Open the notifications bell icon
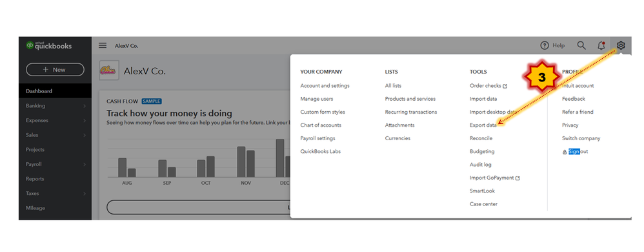644x252 pixels. (x=601, y=46)
